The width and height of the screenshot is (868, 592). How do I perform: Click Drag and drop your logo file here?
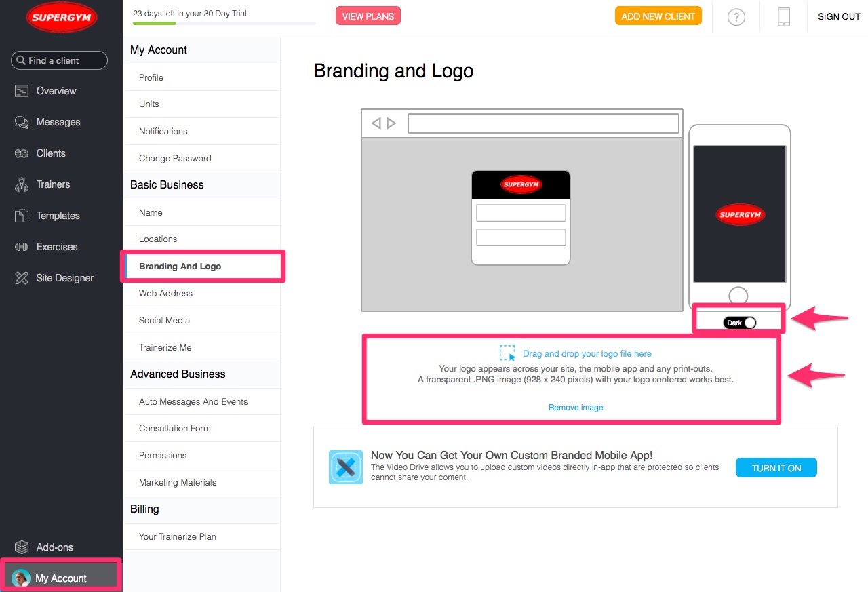tap(587, 353)
